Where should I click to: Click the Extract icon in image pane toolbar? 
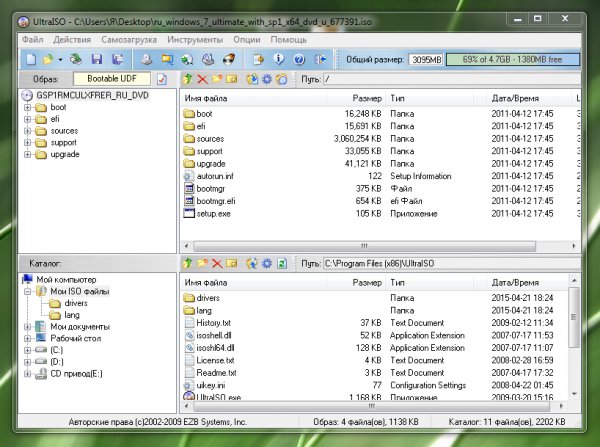pyautogui.click(x=252, y=79)
